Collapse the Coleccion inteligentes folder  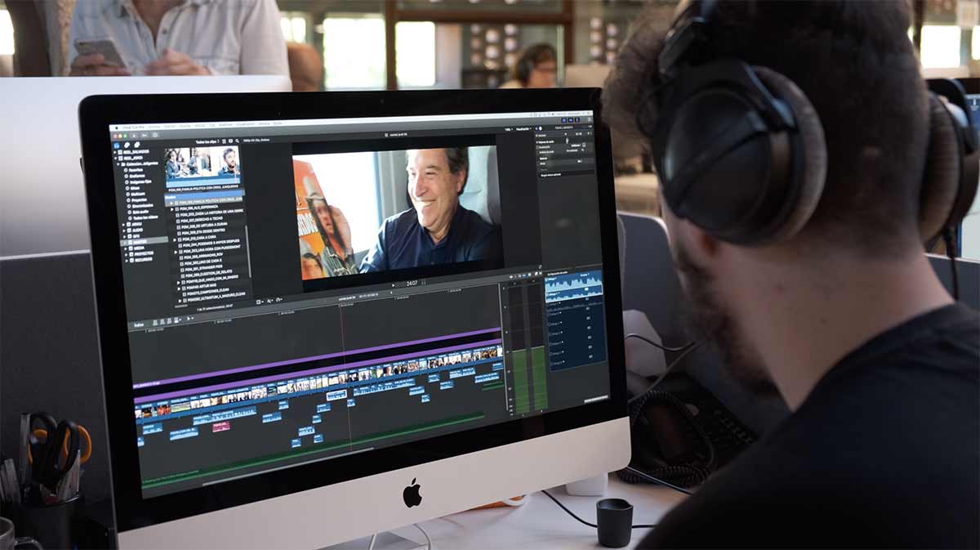point(118,164)
